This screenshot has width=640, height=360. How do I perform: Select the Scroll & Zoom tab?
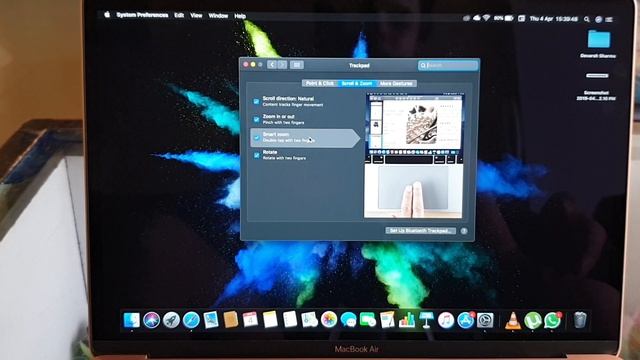click(357, 83)
